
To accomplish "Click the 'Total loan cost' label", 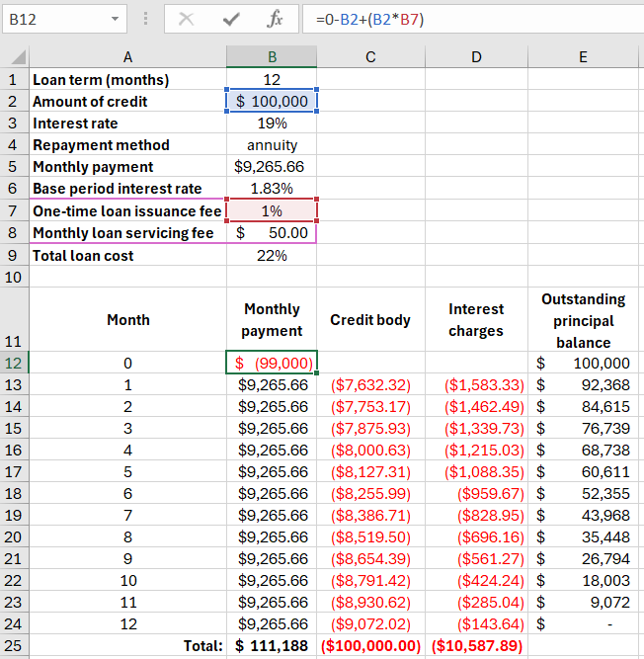I will pyautogui.click(x=83, y=256).
